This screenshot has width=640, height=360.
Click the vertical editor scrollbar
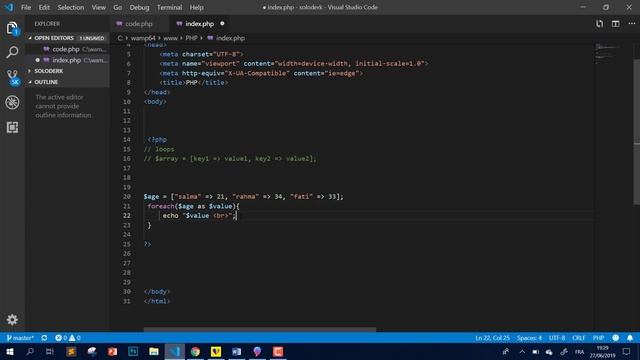tap(637, 131)
